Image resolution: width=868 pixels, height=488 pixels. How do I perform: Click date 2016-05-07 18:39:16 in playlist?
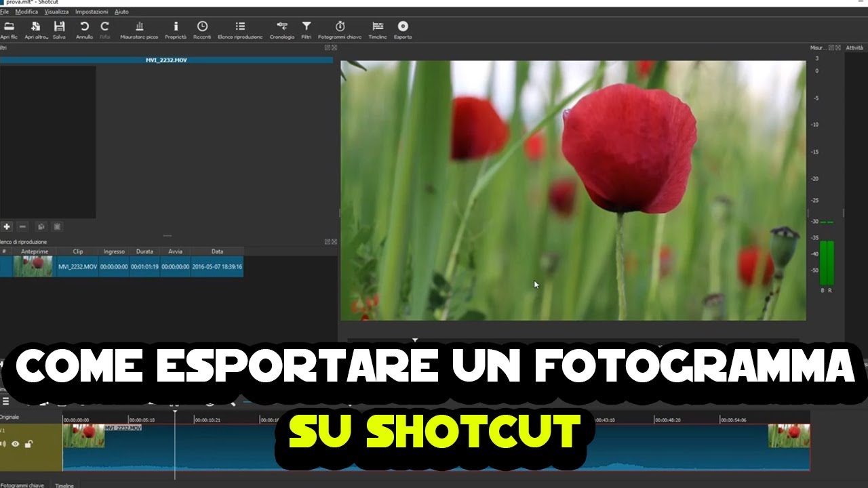[217, 267]
